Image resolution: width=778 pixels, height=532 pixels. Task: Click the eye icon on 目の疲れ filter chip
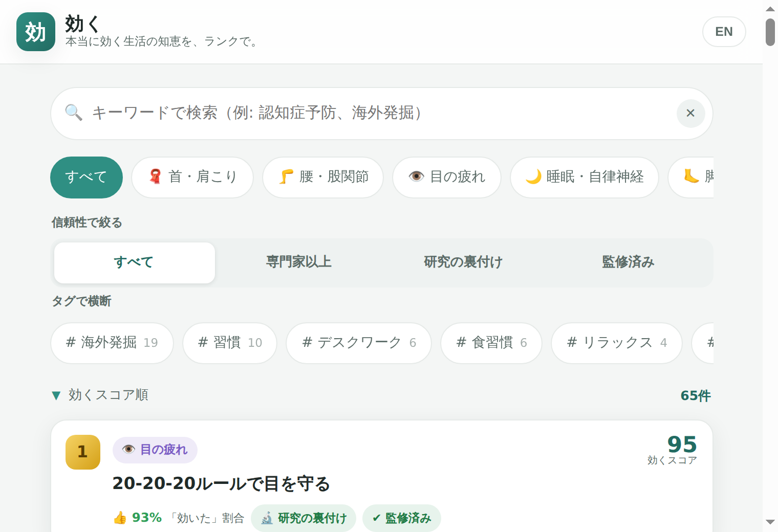pyautogui.click(x=416, y=176)
